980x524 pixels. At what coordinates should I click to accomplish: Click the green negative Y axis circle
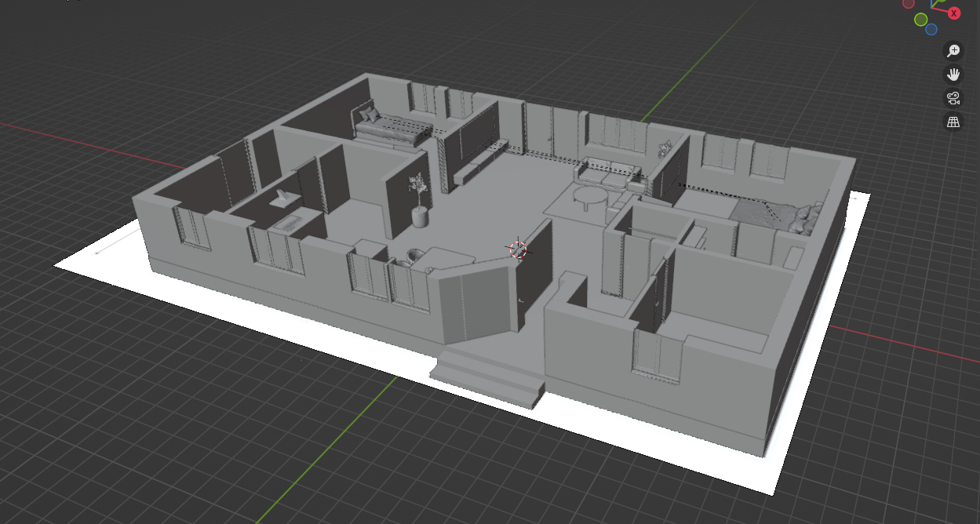[921, 20]
